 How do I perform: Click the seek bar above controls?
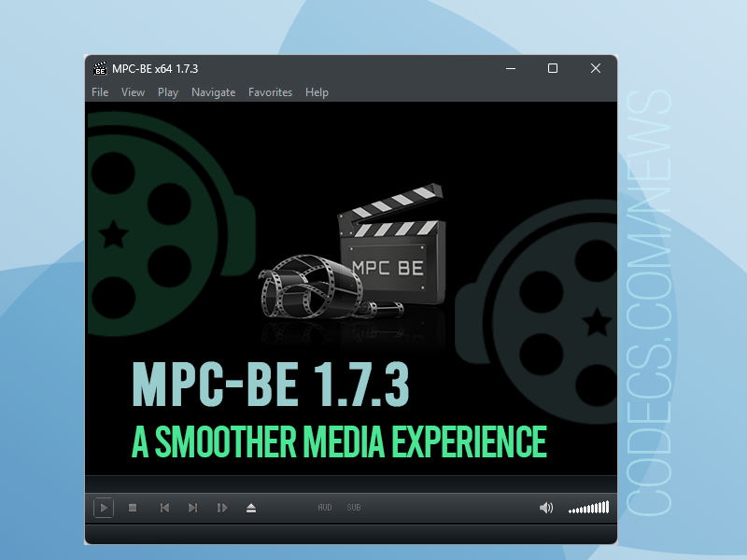pyautogui.click(x=351, y=483)
